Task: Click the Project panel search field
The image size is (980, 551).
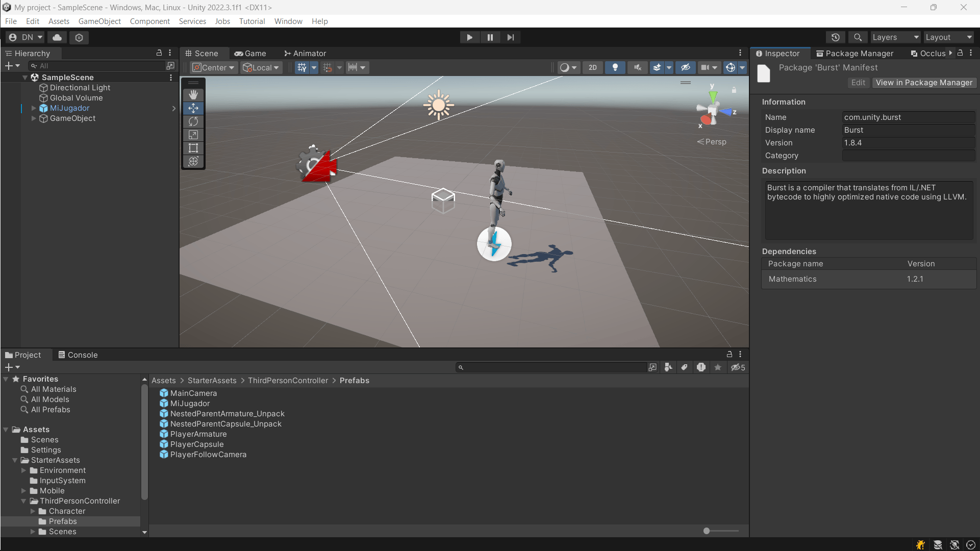Action: [x=551, y=367]
